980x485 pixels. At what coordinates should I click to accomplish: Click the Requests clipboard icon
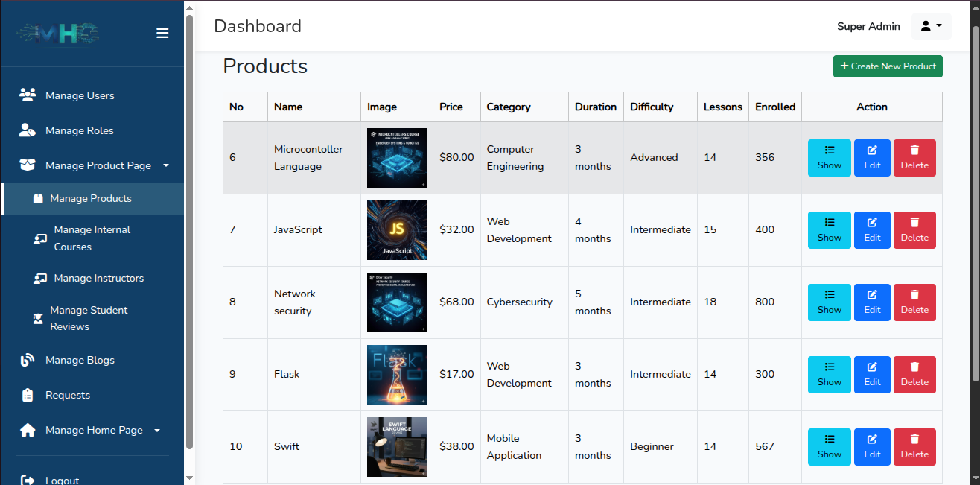click(28, 395)
